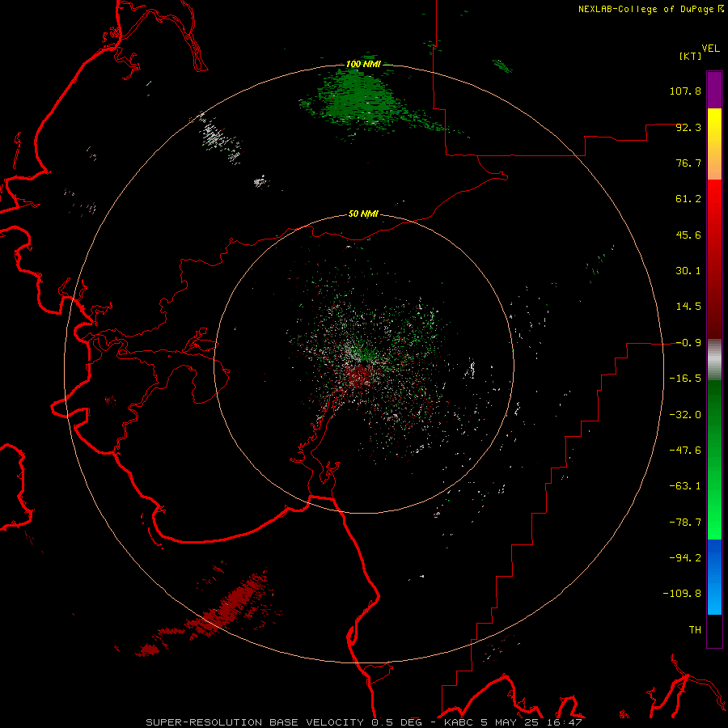Screen dimensions: 728x728
Task: Click the purple segment of velocity color bar
Action: 714,90
